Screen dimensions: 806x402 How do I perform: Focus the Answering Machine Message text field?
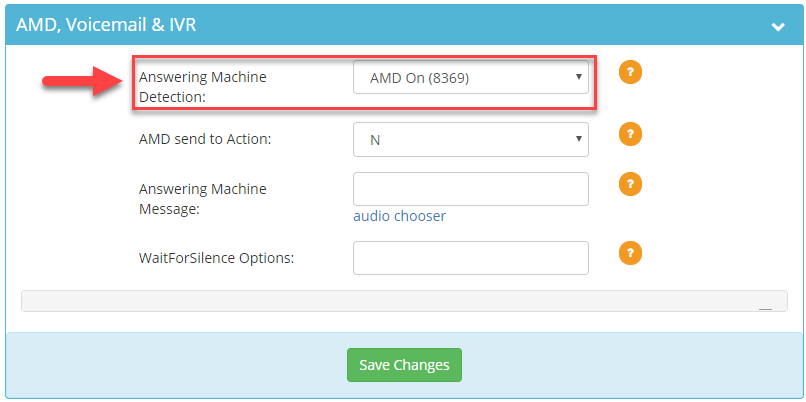tap(470, 189)
